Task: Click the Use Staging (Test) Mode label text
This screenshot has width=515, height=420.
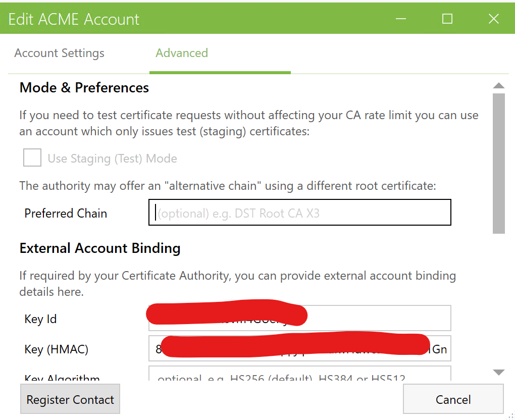Action: click(x=112, y=159)
